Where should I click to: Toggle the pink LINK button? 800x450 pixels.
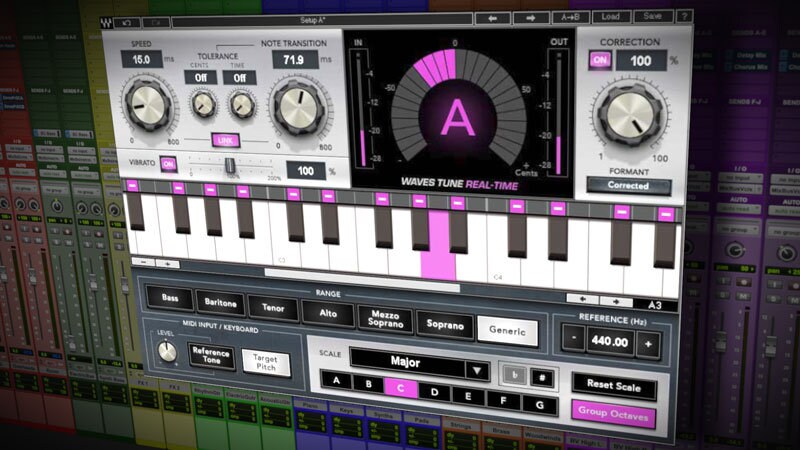pos(225,140)
